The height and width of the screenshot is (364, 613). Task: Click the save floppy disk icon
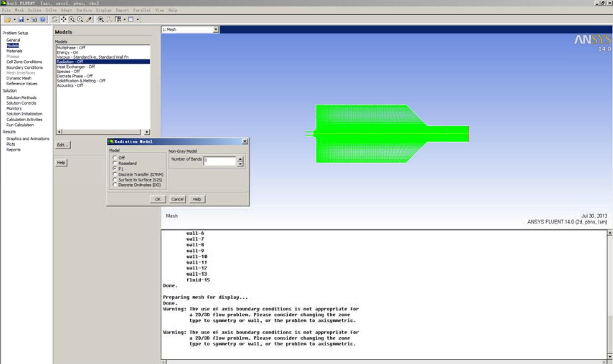click(21, 19)
